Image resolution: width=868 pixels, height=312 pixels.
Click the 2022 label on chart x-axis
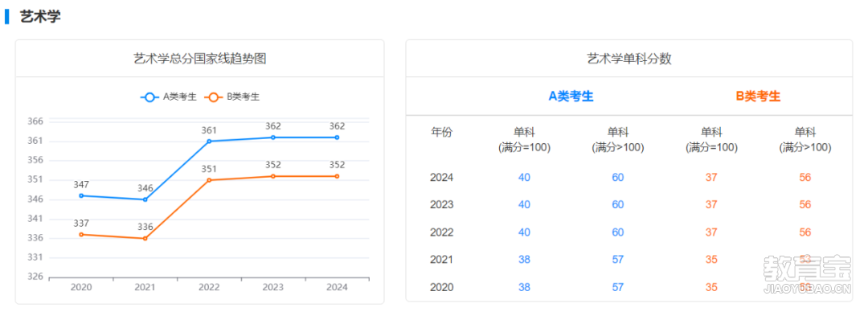(209, 287)
